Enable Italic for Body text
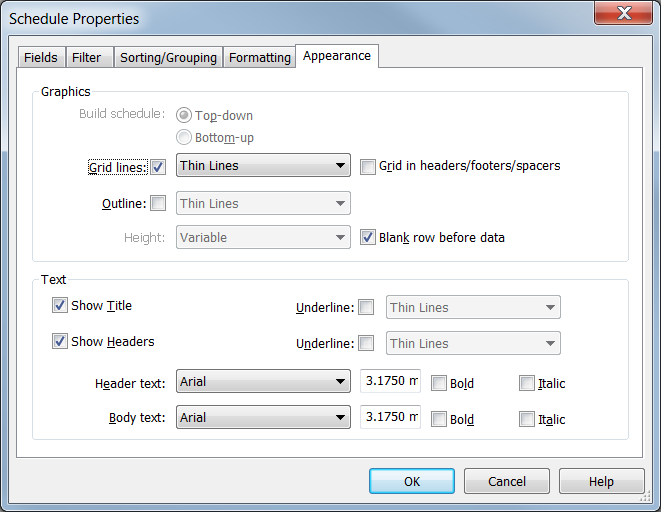This screenshot has width=661, height=512. coord(527,419)
